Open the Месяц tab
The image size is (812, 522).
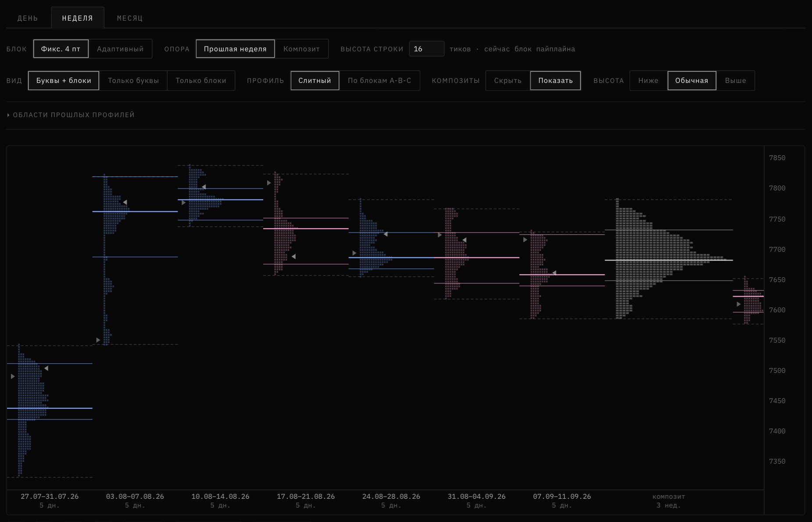pyautogui.click(x=130, y=18)
